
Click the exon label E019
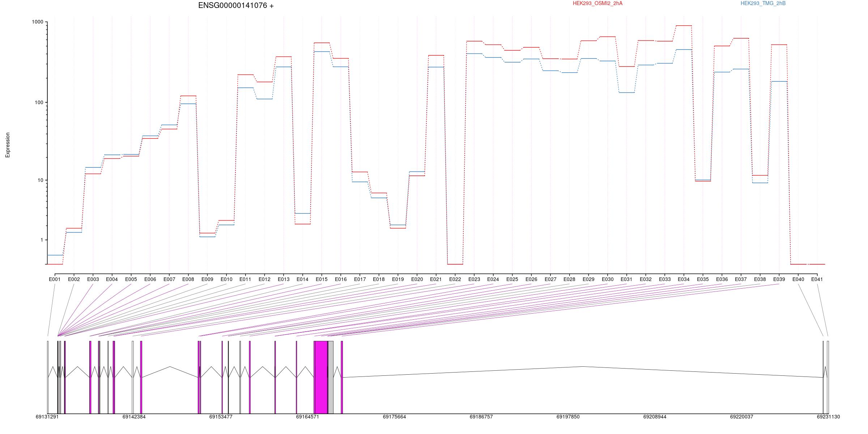click(398, 279)
